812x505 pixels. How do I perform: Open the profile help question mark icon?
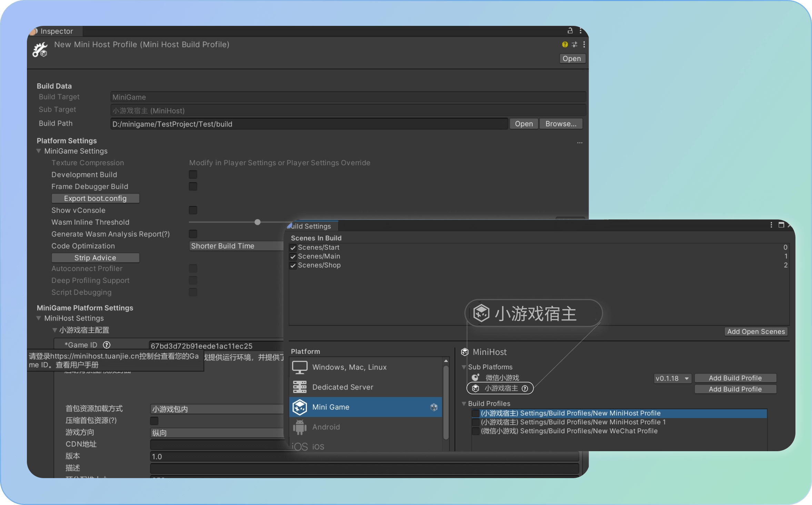565,44
